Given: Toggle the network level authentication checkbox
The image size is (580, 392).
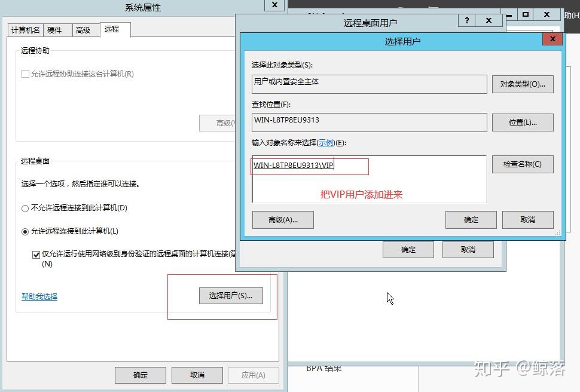Looking at the screenshot, I should point(36,255).
